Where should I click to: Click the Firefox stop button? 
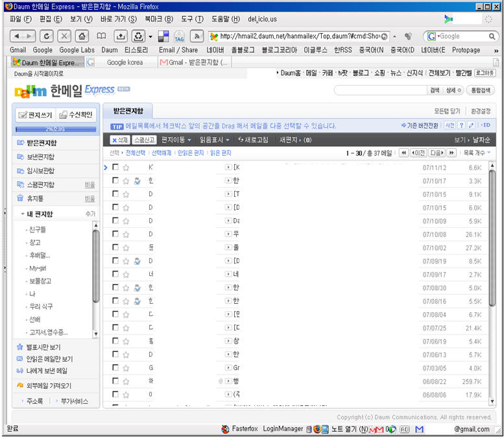pos(64,36)
